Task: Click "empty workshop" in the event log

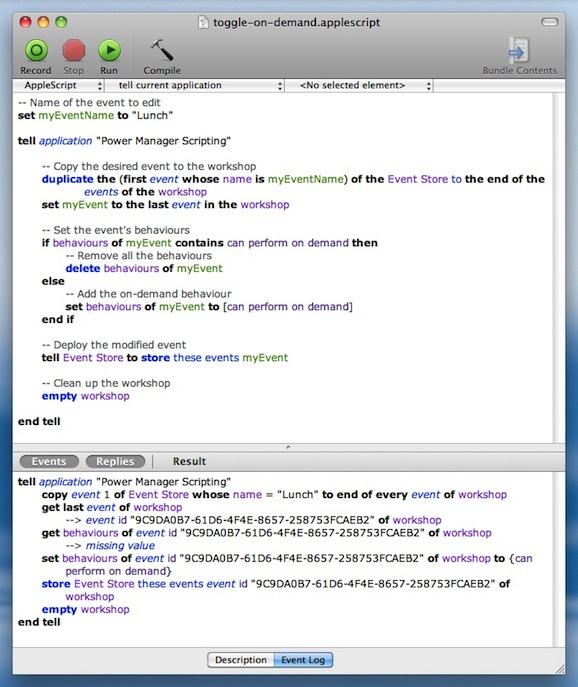Action: (85, 609)
